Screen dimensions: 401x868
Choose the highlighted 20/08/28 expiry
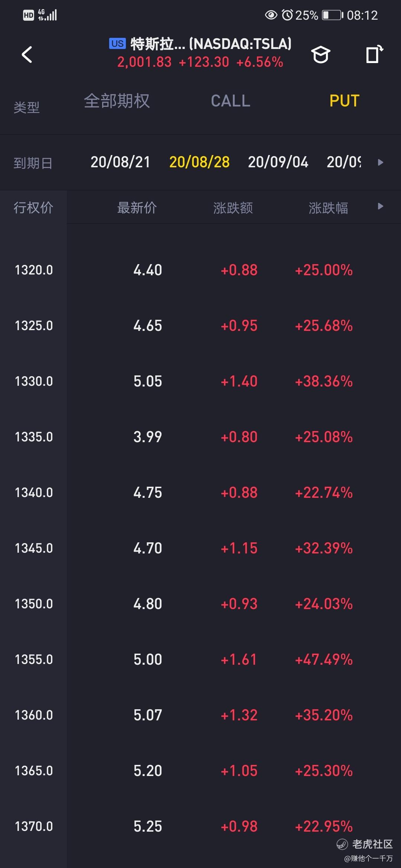coord(199,162)
